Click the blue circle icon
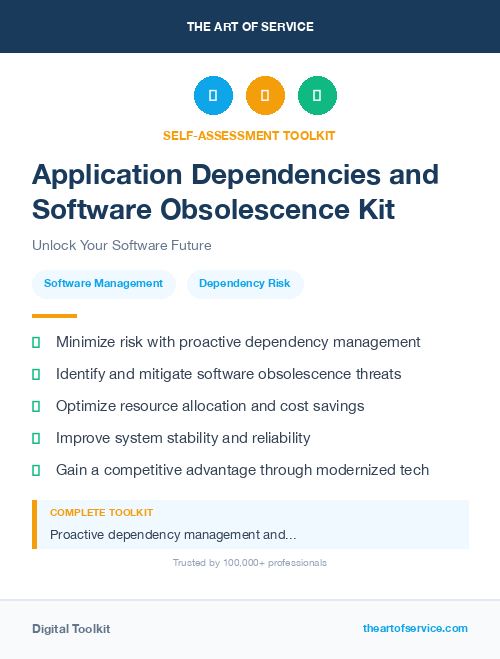The height and width of the screenshot is (659, 500). (213, 95)
